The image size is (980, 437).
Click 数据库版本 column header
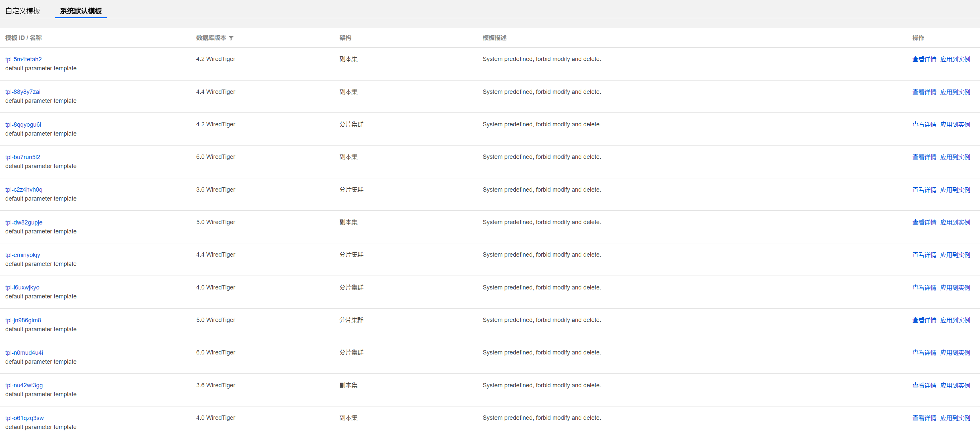point(211,38)
